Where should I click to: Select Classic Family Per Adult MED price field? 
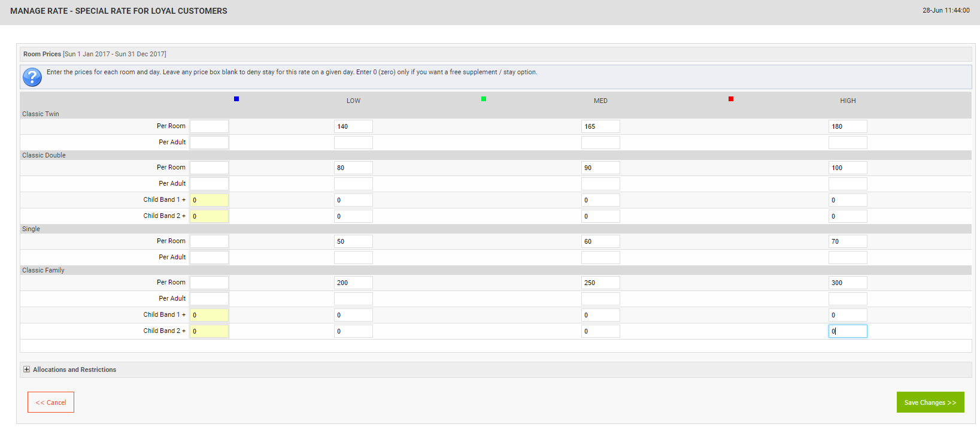pyautogui.click(x=600, y=299)
